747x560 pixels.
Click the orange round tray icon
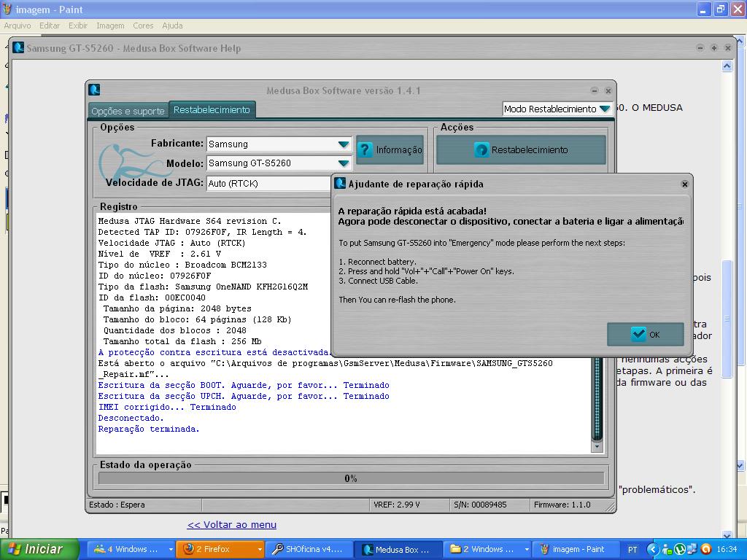click(706, 550)
